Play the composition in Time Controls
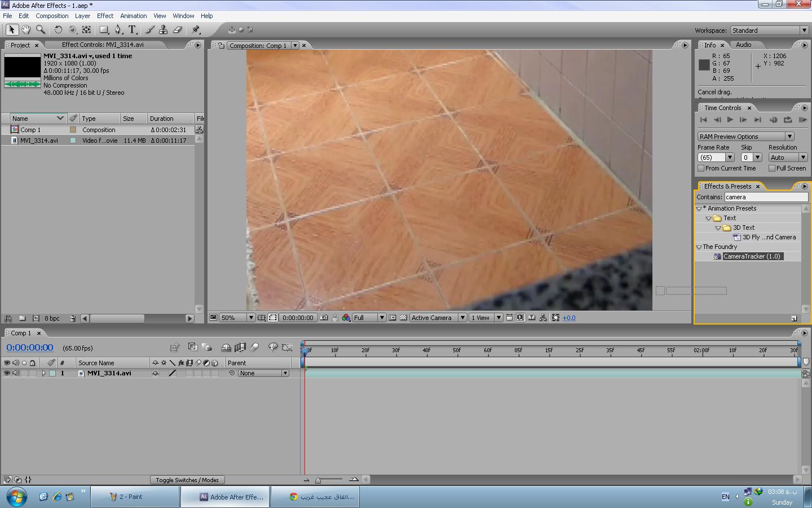Viewport: 812px width, 508px height. pos(730,120)
